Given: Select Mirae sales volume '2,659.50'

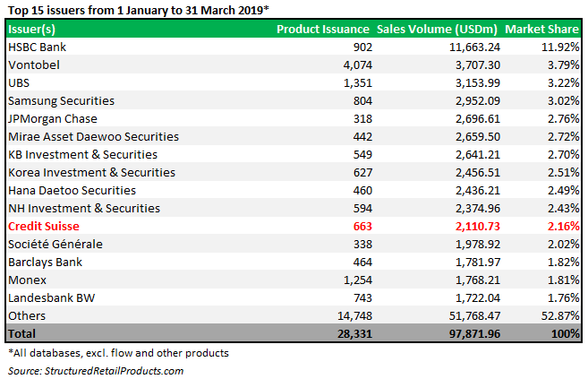Looking at the screenshot, I should (478, 137).
